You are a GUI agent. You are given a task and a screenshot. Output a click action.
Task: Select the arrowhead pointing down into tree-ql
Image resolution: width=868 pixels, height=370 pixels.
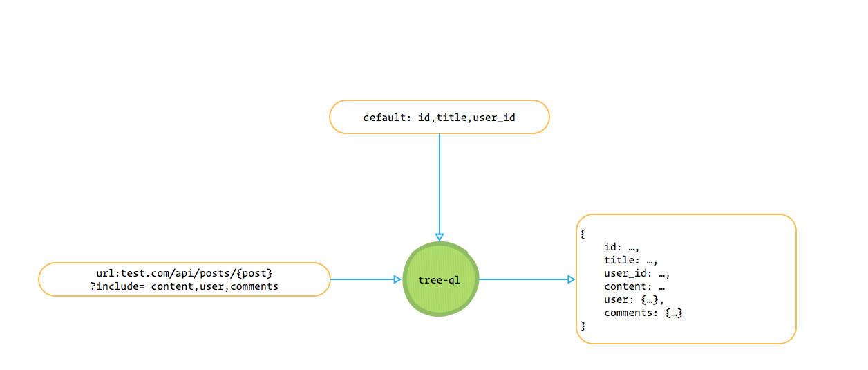click(440, 237)
